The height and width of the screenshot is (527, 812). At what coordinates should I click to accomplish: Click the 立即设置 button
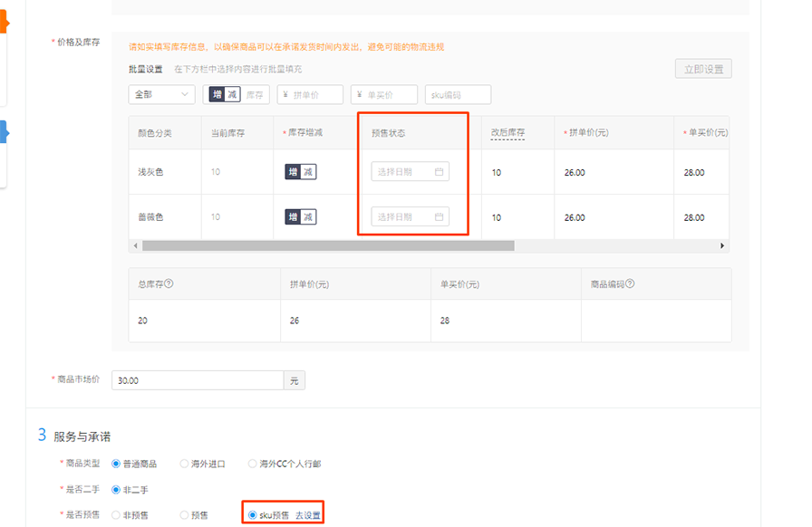click(x=703, y=69)
